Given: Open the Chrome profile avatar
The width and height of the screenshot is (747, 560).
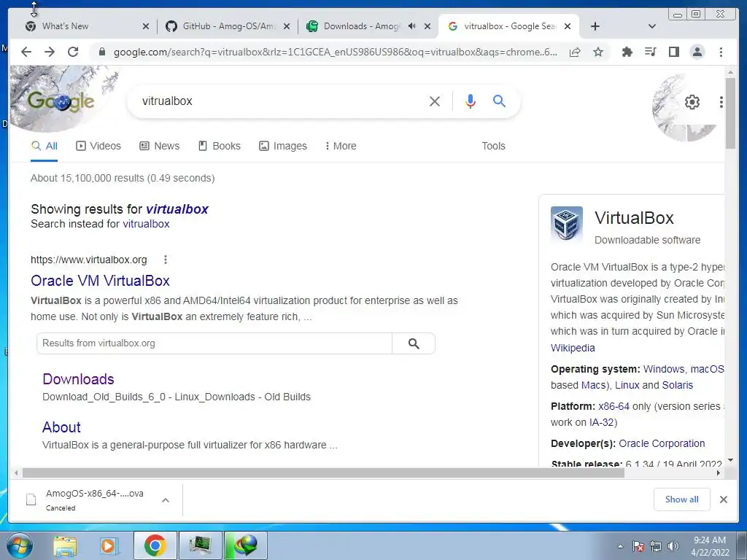Looking at the screenshot, I should click(697, 52).
